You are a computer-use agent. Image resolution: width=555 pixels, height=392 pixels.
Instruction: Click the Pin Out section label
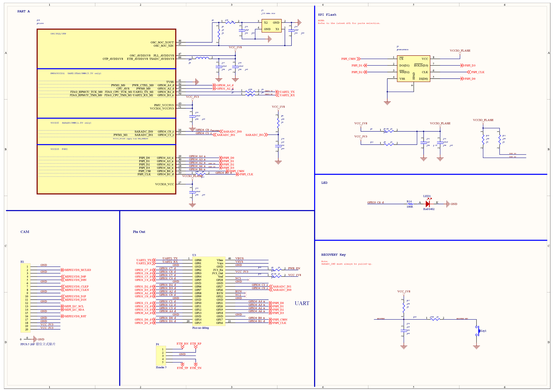tap(139, 232)
